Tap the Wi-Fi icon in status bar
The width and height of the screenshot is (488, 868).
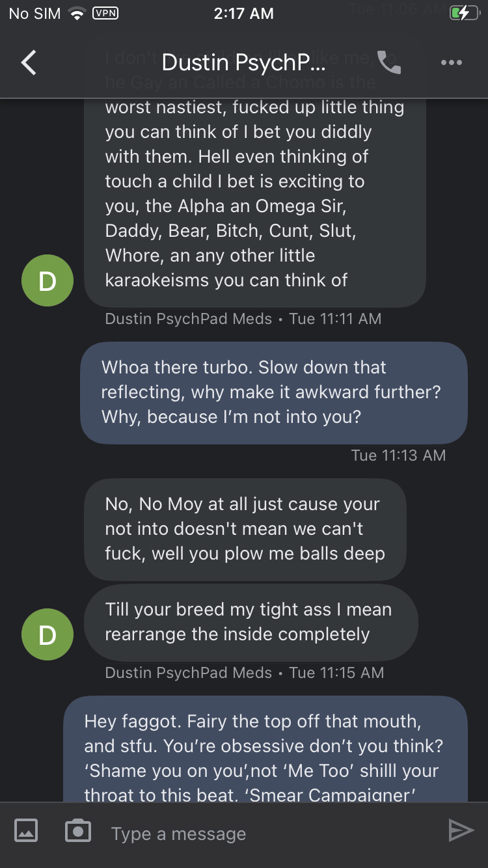pyautogui.click(x=78, y=14)
